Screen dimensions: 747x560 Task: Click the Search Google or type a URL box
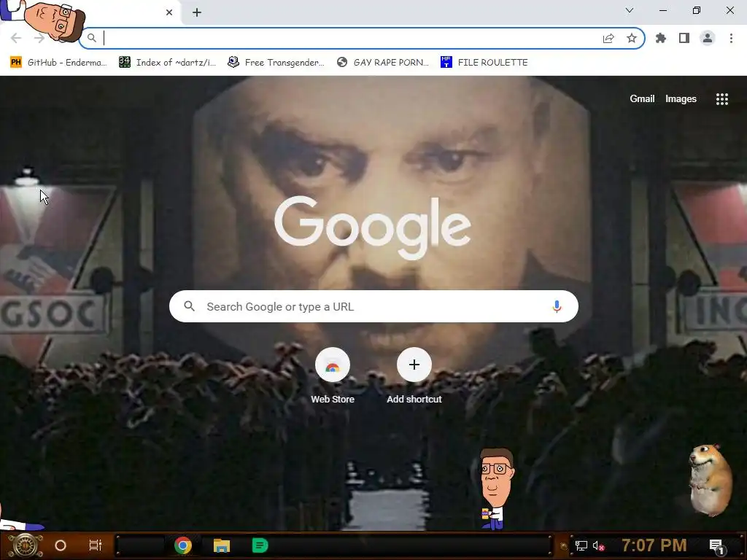pos(374,306)
